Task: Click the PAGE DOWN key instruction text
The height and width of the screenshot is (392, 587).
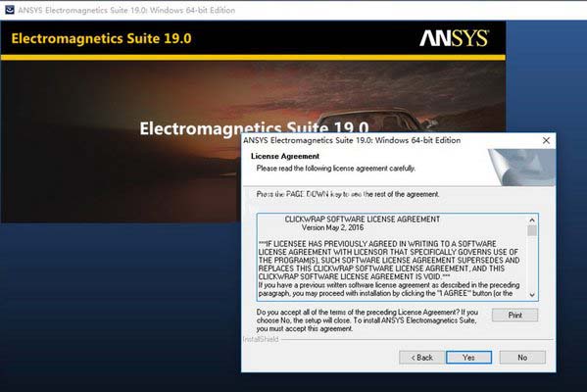Action: [x=348, y=194]
